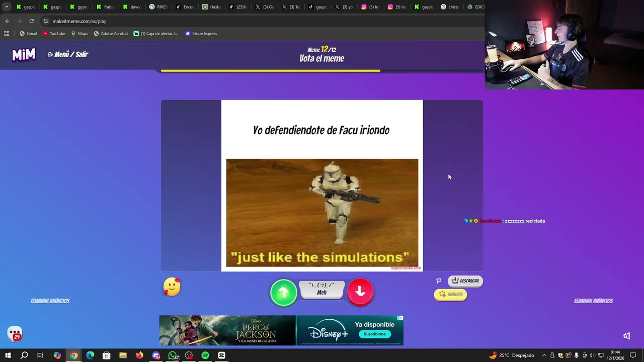Open File Explorer from taskbar
This screenshot has height=362, width=644.
pos(123,355)
